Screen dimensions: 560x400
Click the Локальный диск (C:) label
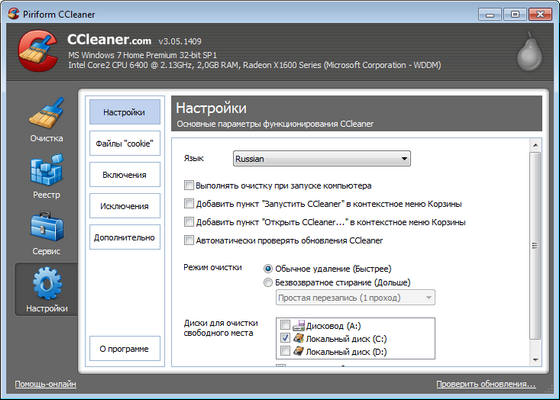click(x=346, y=339)
